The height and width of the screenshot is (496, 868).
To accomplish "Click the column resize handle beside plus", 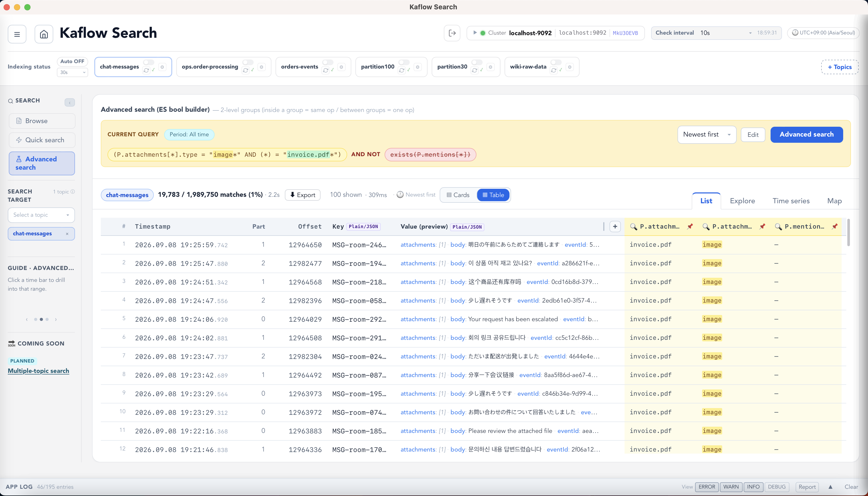I will click(604, 227).
